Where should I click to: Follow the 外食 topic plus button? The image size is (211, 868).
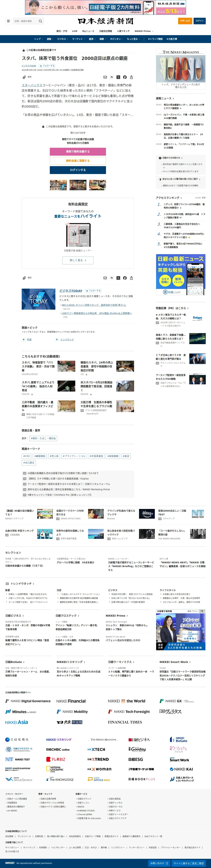click(x=24, y=340)
